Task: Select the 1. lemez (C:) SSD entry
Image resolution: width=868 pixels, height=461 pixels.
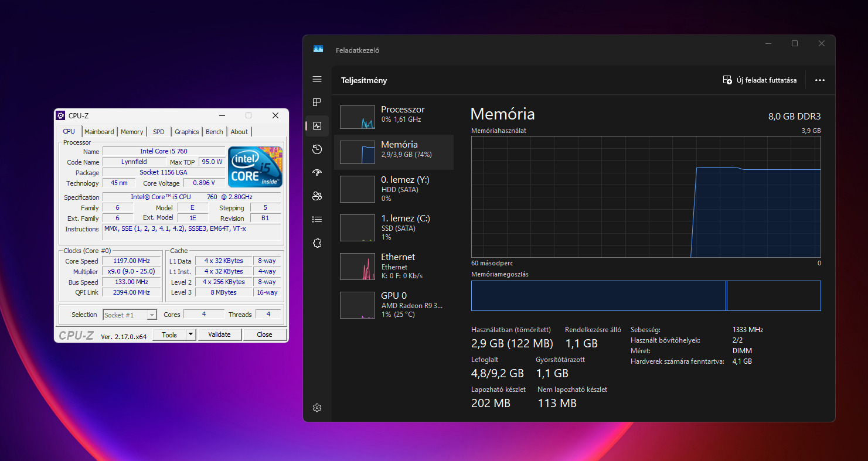Action: click(x=394, y=228)
